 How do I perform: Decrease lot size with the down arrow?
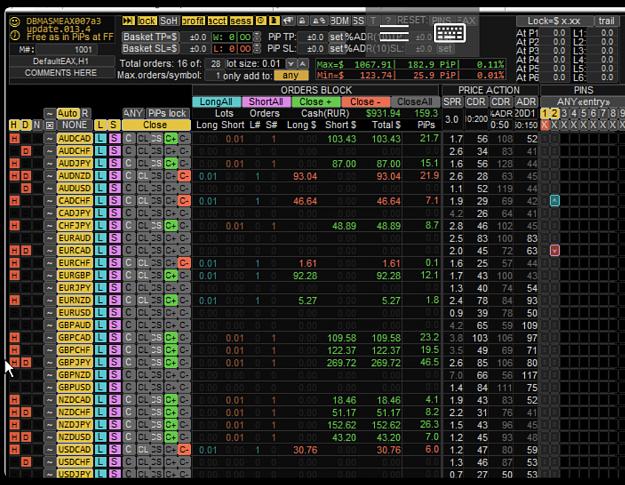point(291,64)
